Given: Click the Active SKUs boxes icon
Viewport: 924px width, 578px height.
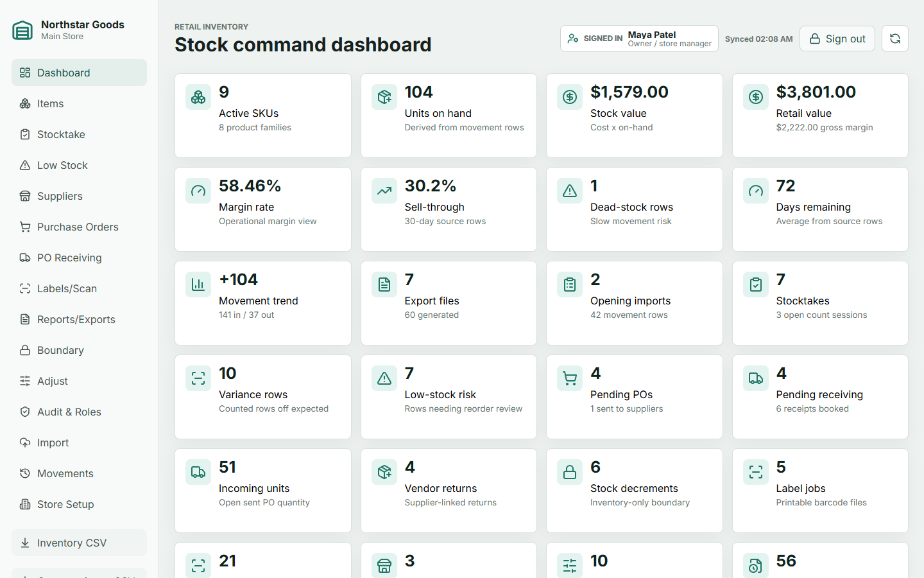Looking at the screenshot, I should 198,97.
